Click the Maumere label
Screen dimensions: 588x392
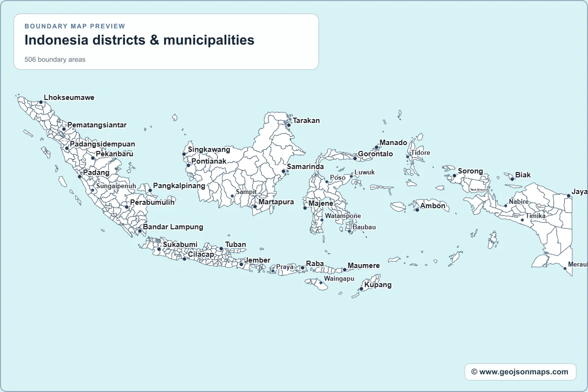pyautogui.click(x=364, y=266)
